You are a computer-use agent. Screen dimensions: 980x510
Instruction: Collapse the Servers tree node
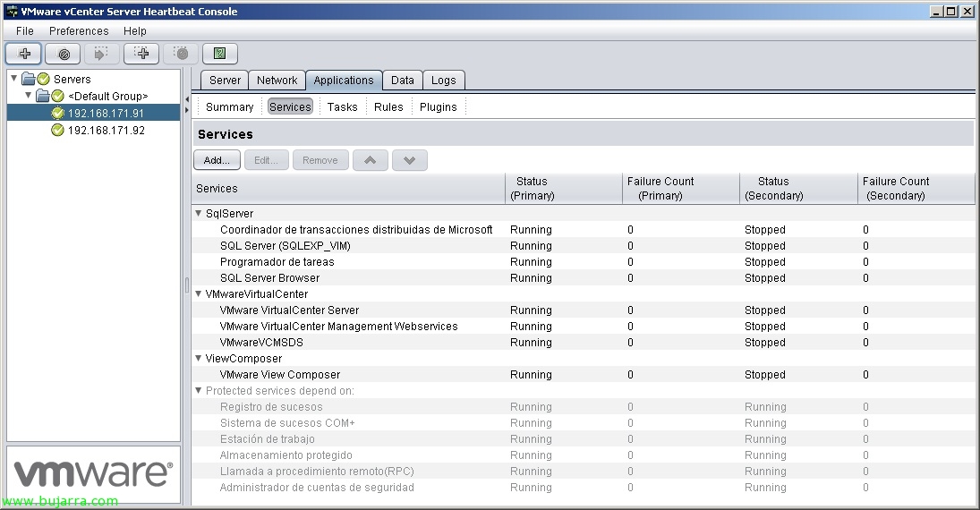[x=13, y=79]
